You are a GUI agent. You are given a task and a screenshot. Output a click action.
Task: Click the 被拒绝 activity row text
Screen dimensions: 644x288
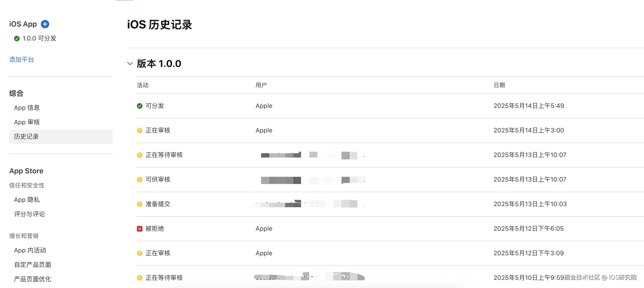click(155, 229)
